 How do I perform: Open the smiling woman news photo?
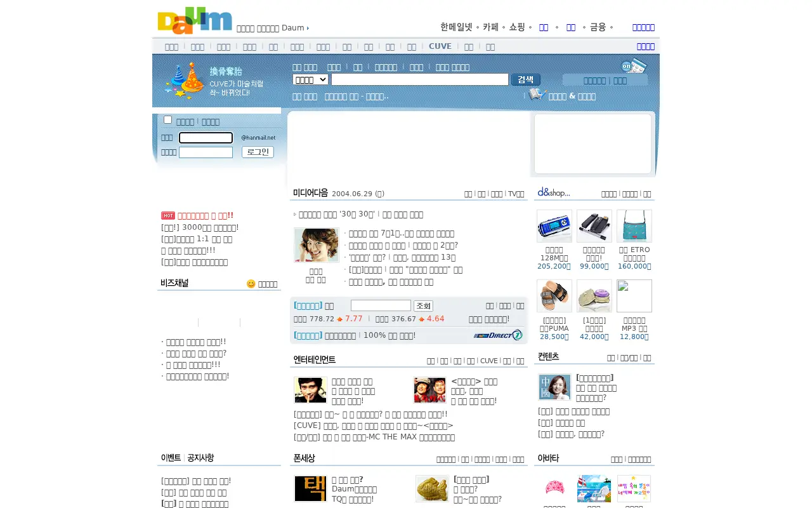point(317,244)
